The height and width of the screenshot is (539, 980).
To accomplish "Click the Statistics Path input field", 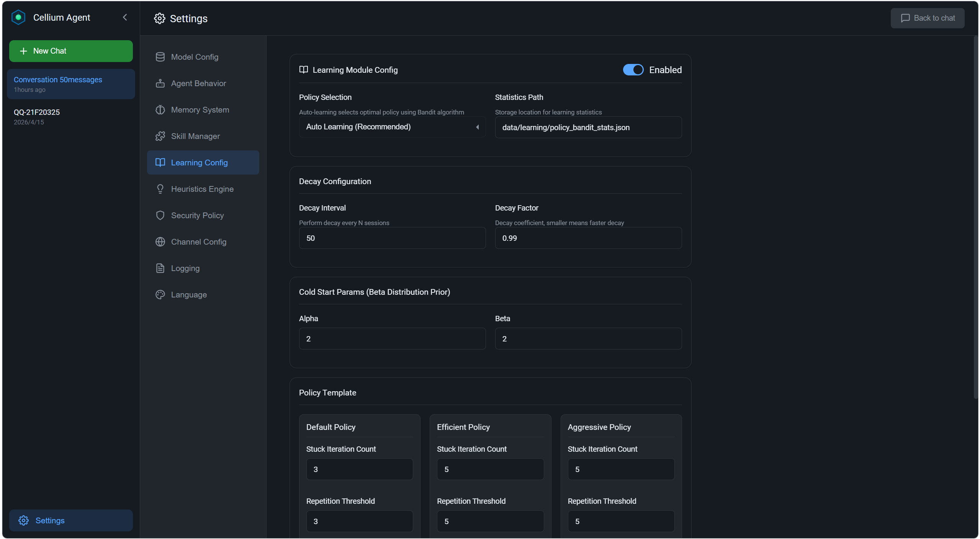I will tap(588, 127).
